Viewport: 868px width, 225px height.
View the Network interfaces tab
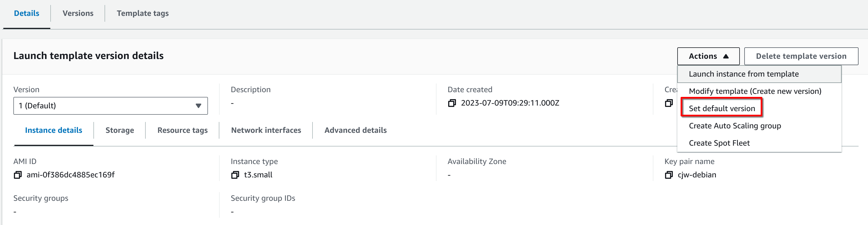point(266,130)
